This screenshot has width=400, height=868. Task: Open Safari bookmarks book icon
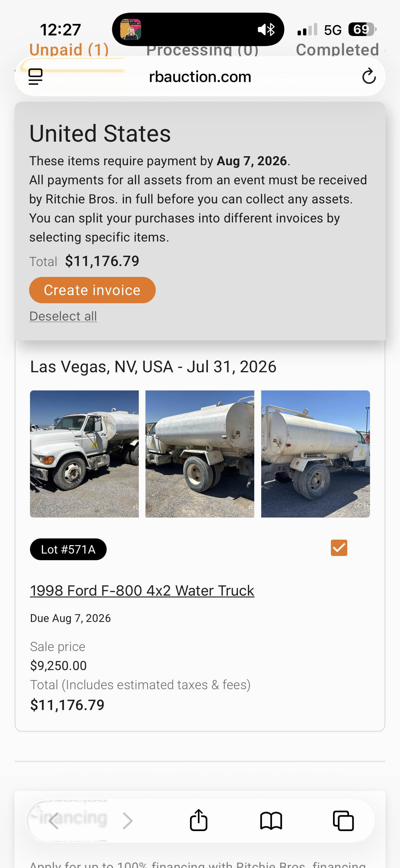coord(271,820)
